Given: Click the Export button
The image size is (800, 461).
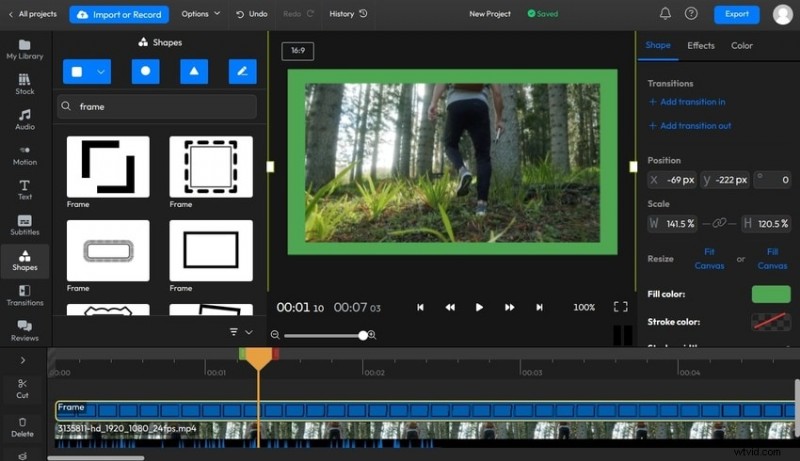Looking at the screenshot, I should click(736, 14).
